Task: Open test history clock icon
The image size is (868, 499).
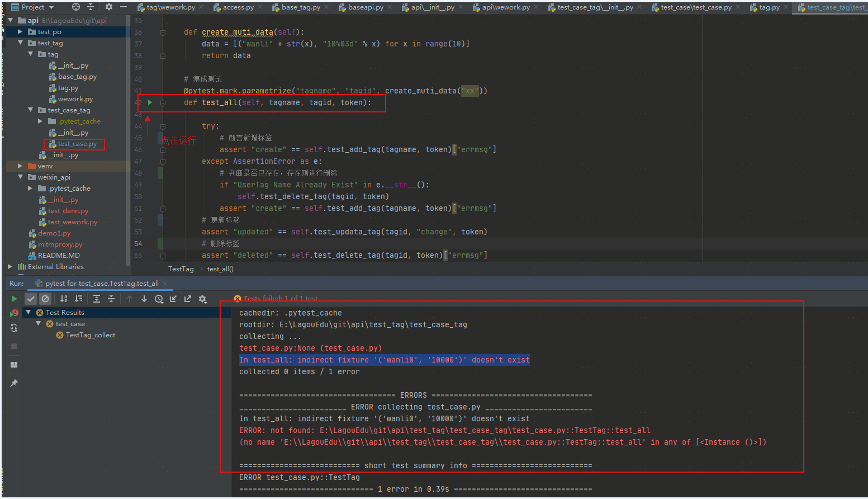Action: 159,299
